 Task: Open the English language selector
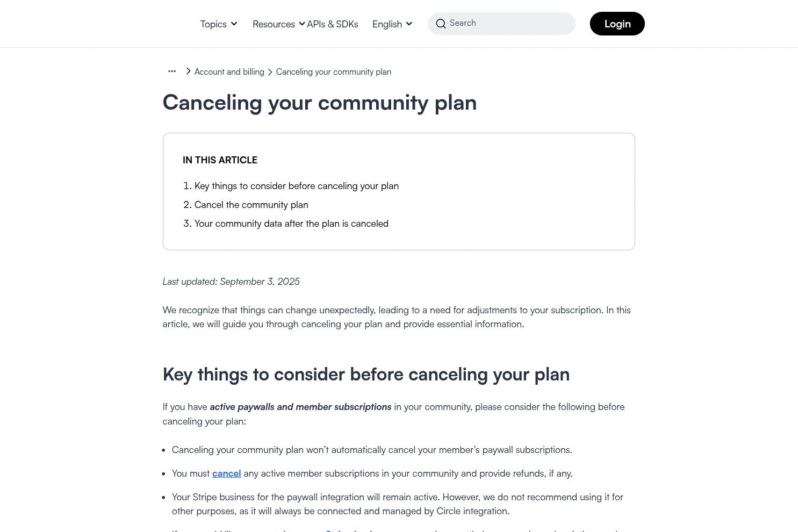392,24
